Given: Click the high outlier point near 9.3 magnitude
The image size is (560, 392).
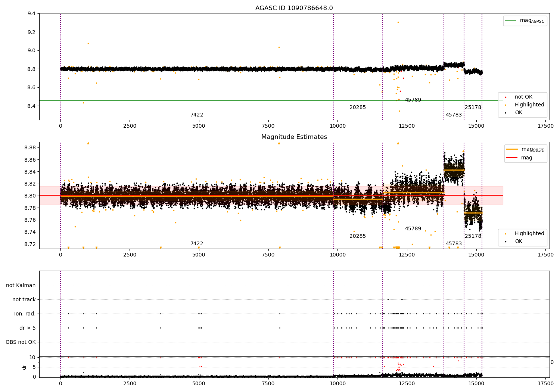Looking at the screenshot, I should pos(398,22).
